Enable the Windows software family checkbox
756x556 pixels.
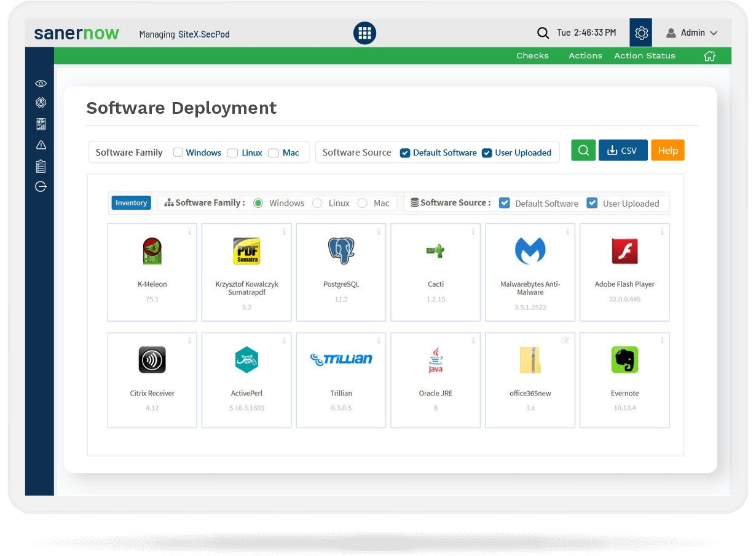pos(178,152)
